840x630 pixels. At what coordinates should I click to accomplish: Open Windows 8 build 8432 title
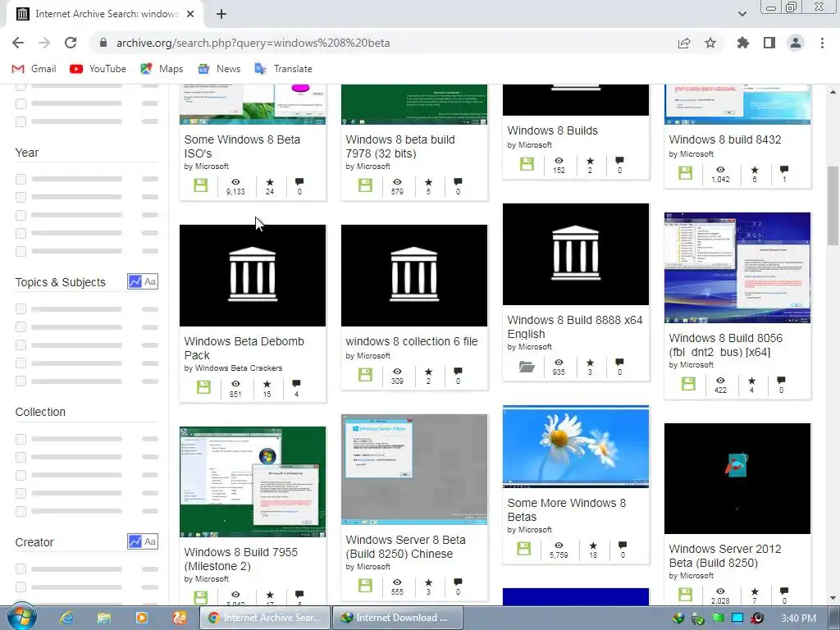coord(725,139)
